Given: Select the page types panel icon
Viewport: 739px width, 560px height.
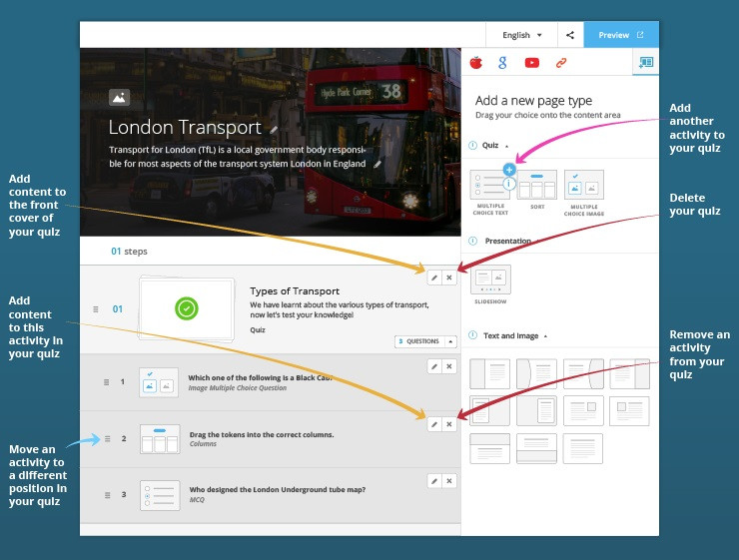Looking at the screenshot, I should click(646, 62).
